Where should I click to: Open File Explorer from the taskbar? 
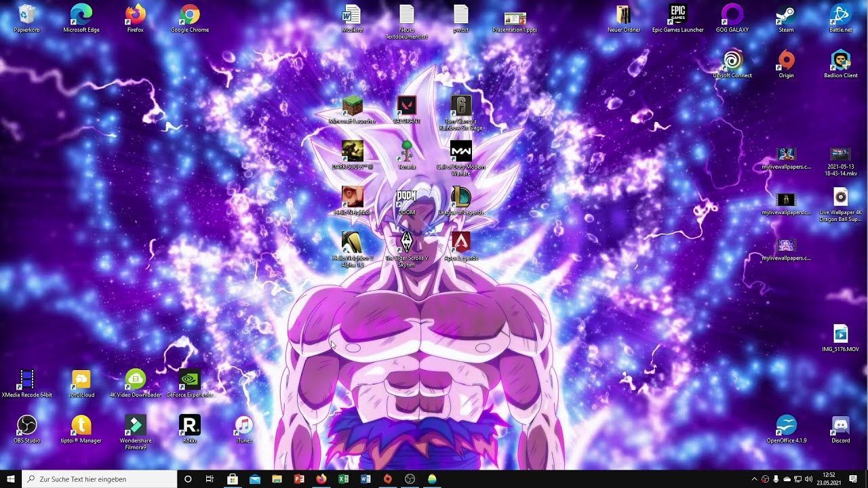point(277,479)
